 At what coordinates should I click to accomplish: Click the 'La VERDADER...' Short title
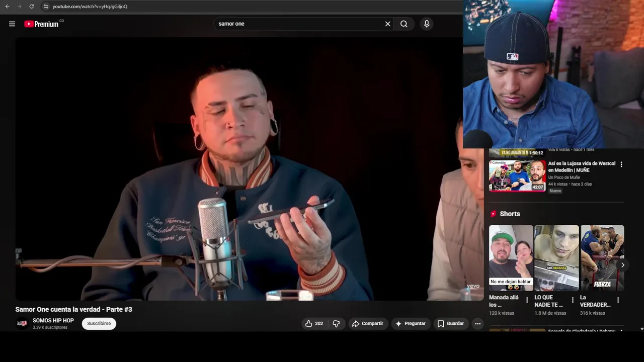point(595,301)
